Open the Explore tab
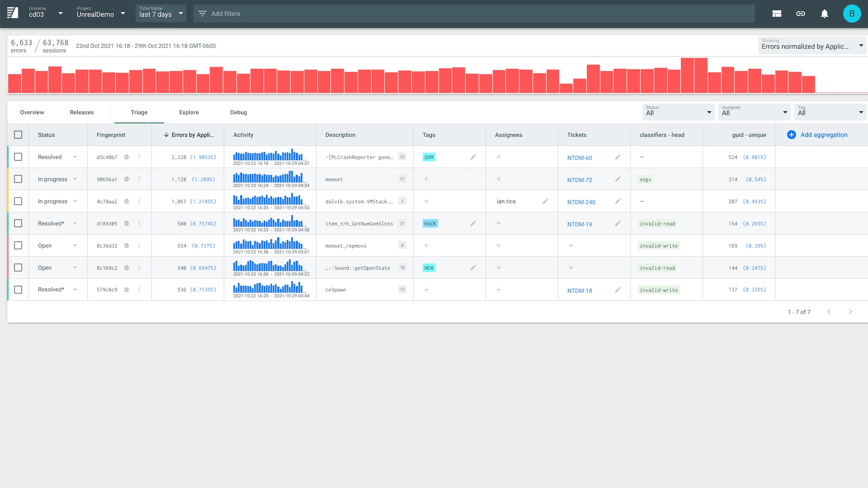 [189, 112]
